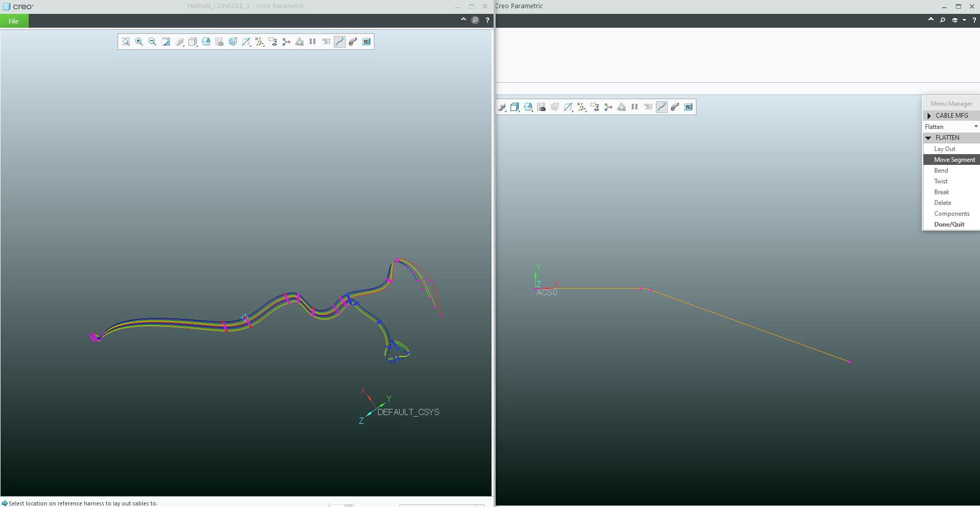Open dropdown arrow next to graduation cap
The image size is (980, 507).
pos(965,20)
